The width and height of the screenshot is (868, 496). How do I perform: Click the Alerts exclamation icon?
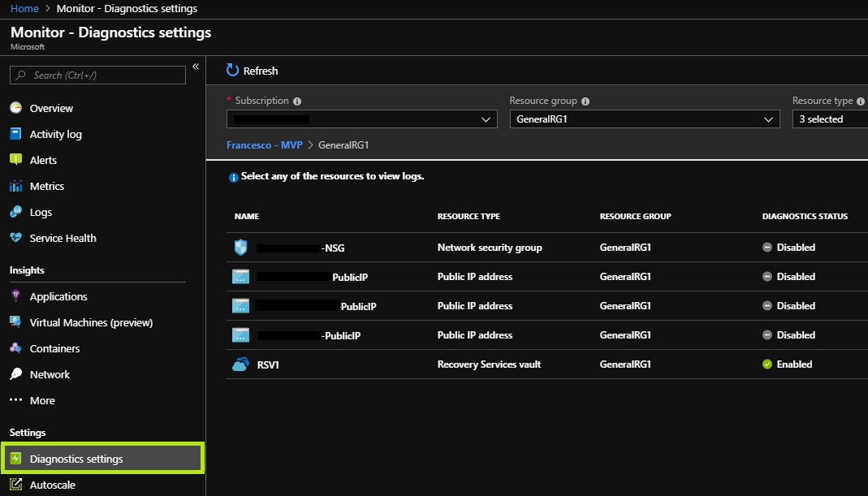tap(16, 159)
